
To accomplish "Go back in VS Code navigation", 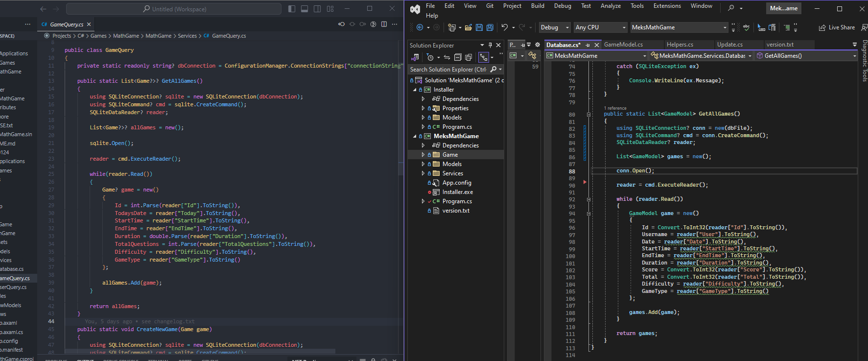I will pos(43,9).
